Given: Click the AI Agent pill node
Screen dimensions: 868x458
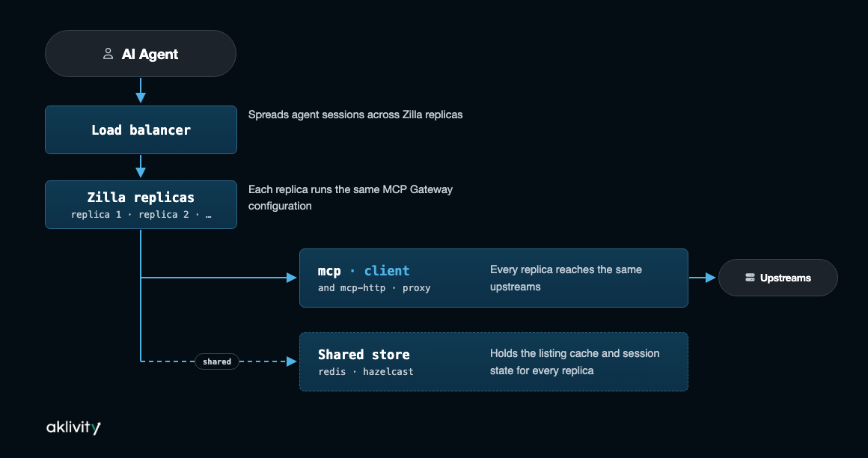Looking at the screenshot, I should click(141, 54).
